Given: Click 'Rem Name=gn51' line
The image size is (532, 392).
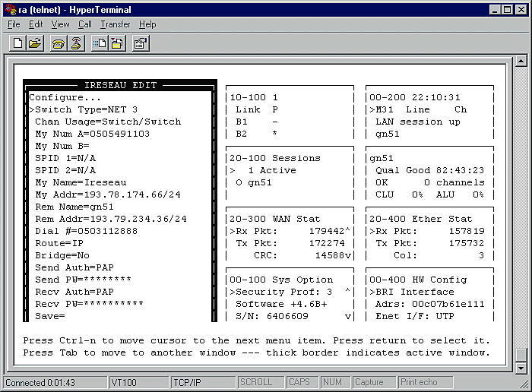Looking at the screenshot, I should pyautogui.click(x=74, y=207).
